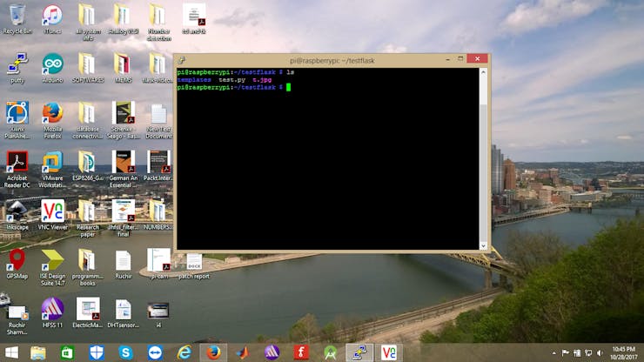
Task: Click the PuTTY terminal scrollbar thumb
Action: 483,90
